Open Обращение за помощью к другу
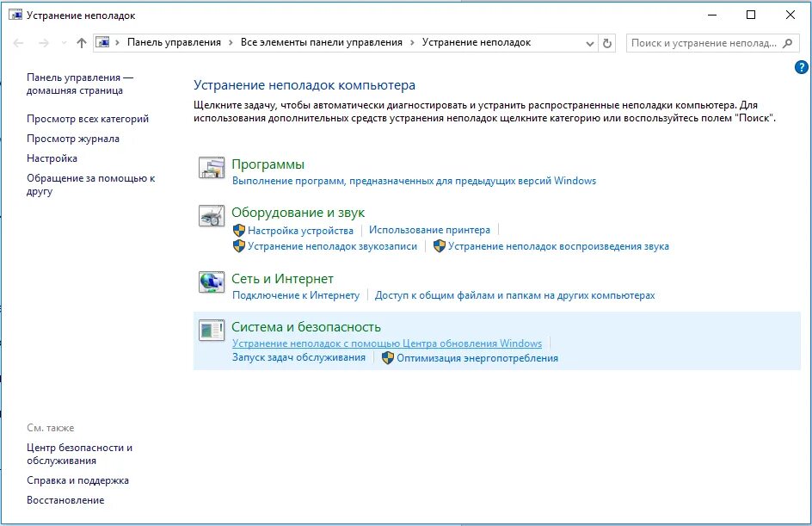The height and width of the screenshot is (526, 812). tap(90, 184)
